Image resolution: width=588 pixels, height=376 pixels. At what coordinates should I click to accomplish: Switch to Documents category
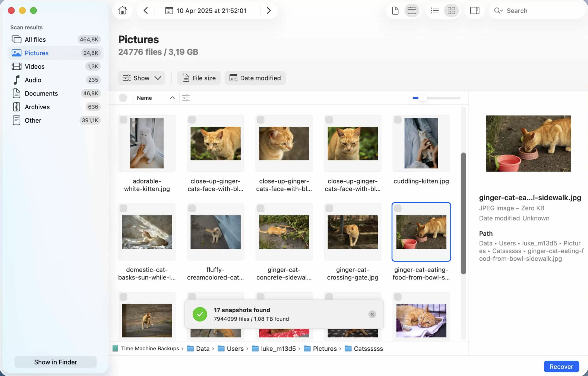coord(56,93)
